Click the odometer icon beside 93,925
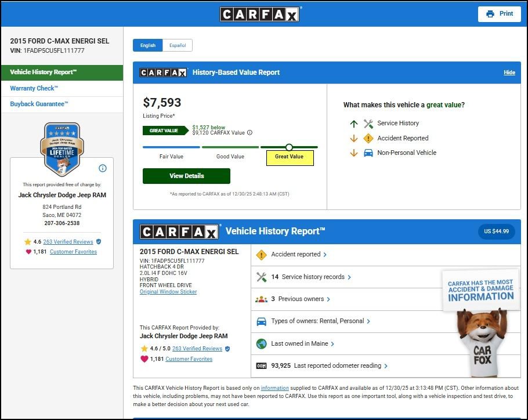Image resolution: width=528 pixels, height=420 pixels. point(261,366)
